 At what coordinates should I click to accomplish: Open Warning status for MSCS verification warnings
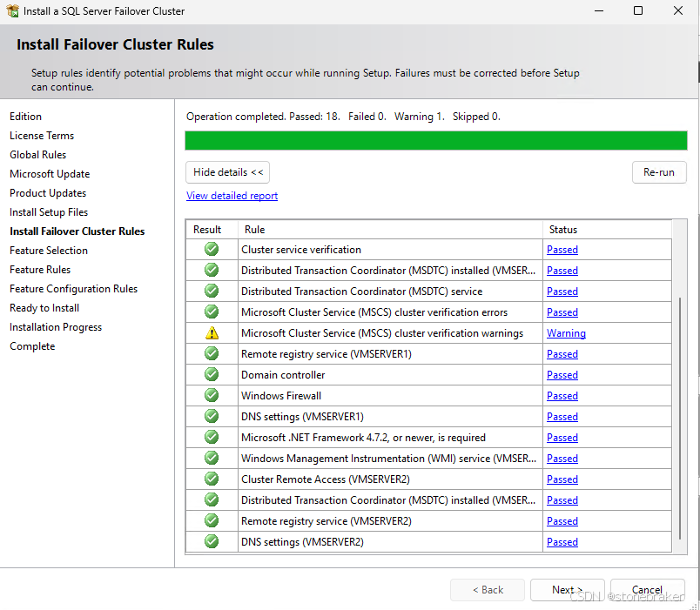click(566, 333)
